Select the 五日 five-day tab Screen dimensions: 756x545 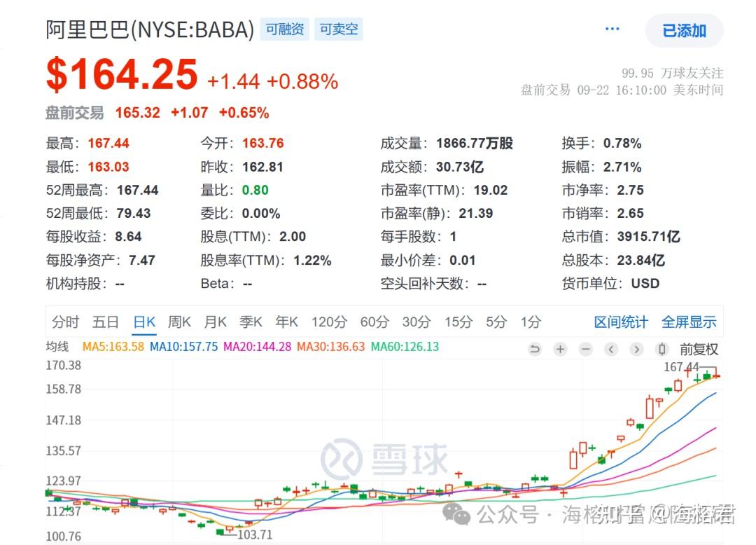coord(104,322)
